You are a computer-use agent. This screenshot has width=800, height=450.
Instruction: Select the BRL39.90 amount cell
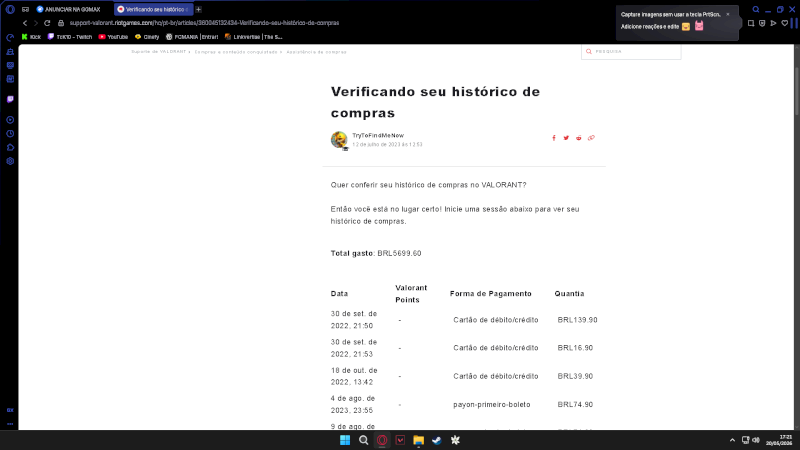576,376
